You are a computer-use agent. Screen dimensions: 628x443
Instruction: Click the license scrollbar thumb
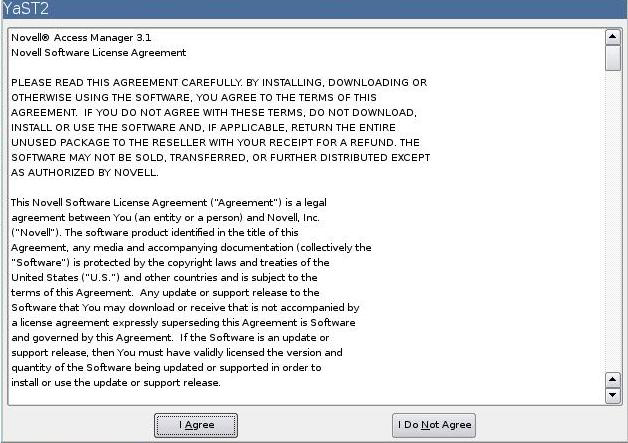[612, 58]
